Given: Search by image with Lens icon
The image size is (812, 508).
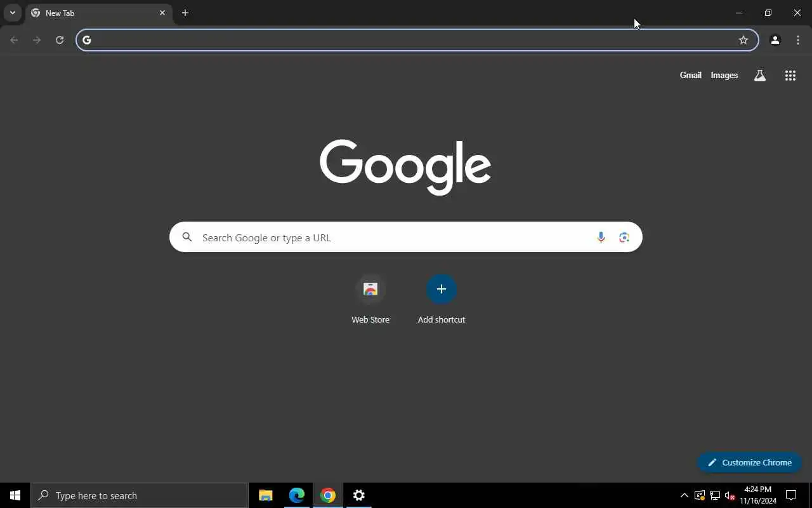Looking at the screenshot, I should pyautogui.click(x=624, y=237).
